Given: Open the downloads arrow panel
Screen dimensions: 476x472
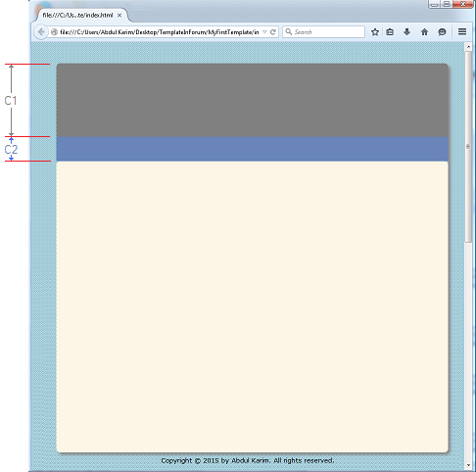Looking at the screenshot, I should [406, 32].
